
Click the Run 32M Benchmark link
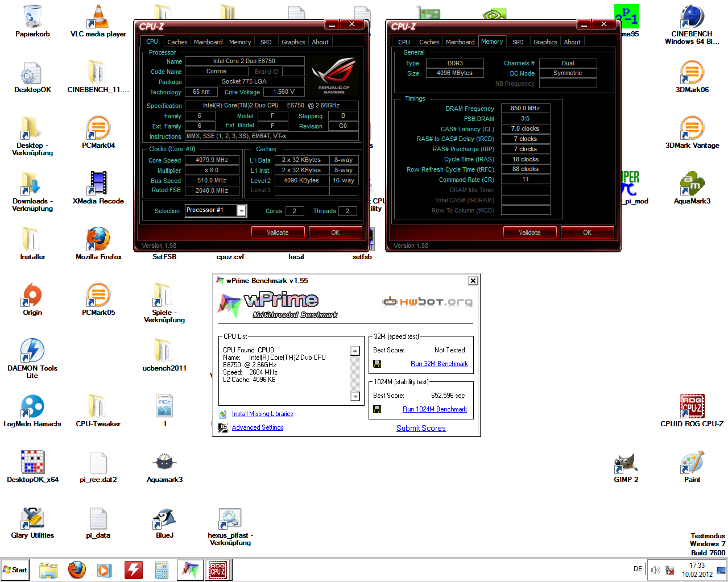[x=439, y=364]
